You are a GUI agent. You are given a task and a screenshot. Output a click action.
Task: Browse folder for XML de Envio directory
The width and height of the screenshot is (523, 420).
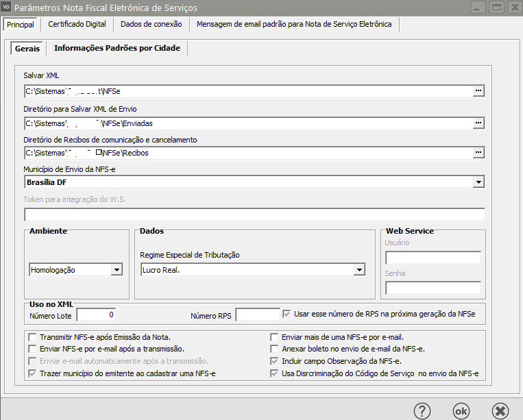[x=478, y=123]
